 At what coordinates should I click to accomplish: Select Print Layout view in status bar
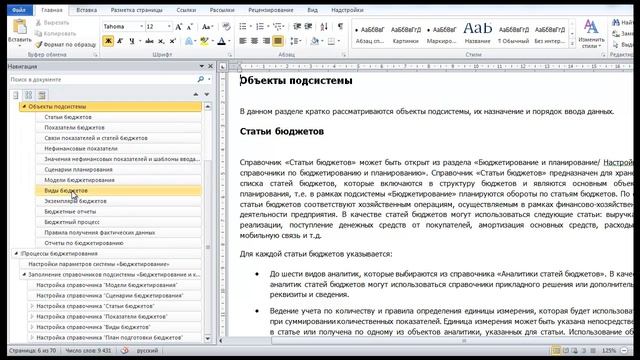click(556, 350)
